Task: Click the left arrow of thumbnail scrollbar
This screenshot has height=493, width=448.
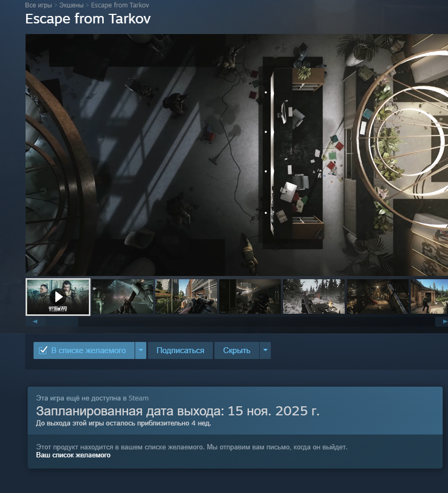Action: tap(35, 321)
